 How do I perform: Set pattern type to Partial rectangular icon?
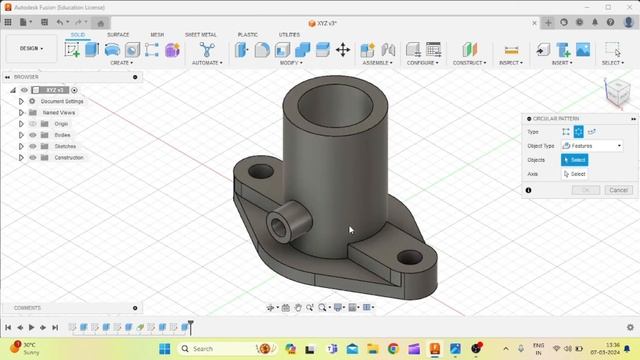coord(566,131)
